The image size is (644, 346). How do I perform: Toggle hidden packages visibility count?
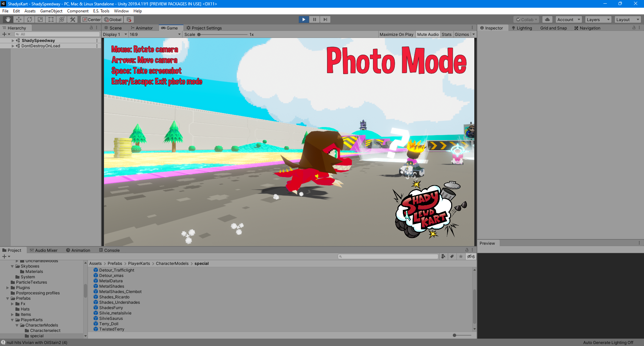[471, 256]
